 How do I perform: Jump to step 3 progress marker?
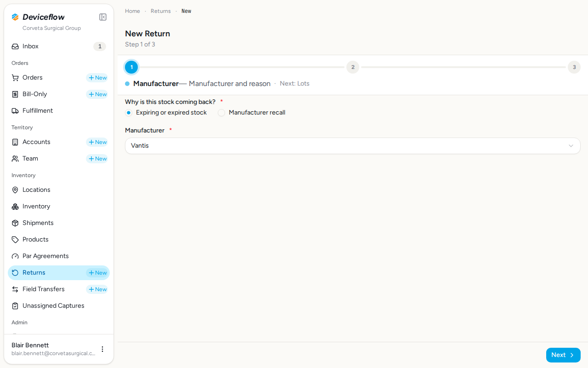574,67
